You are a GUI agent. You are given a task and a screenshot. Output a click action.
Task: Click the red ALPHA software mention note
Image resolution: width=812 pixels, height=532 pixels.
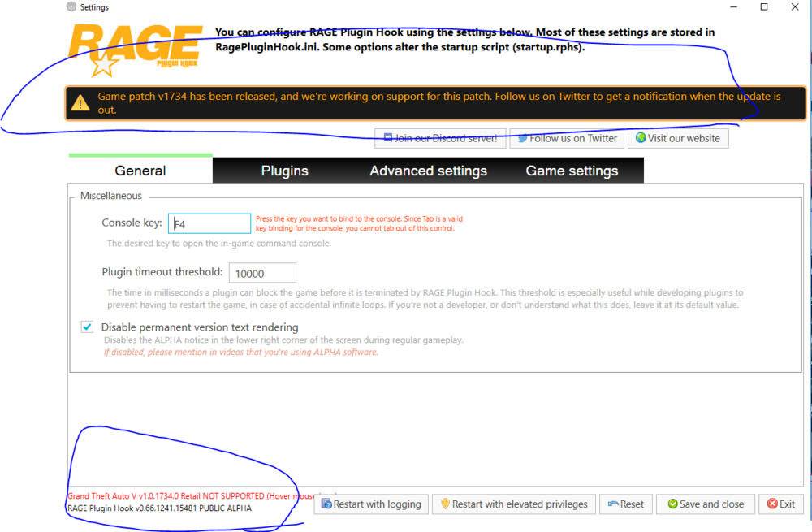241,353
